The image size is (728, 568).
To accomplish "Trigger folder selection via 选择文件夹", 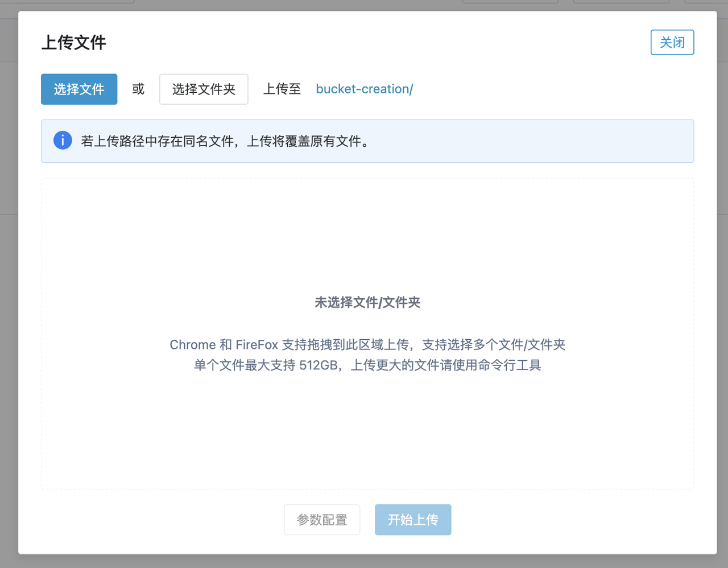I will click(203, 89).
